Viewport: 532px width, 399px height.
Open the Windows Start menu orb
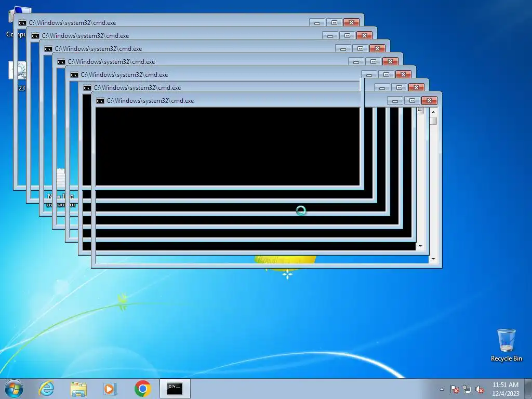[14, 389]
